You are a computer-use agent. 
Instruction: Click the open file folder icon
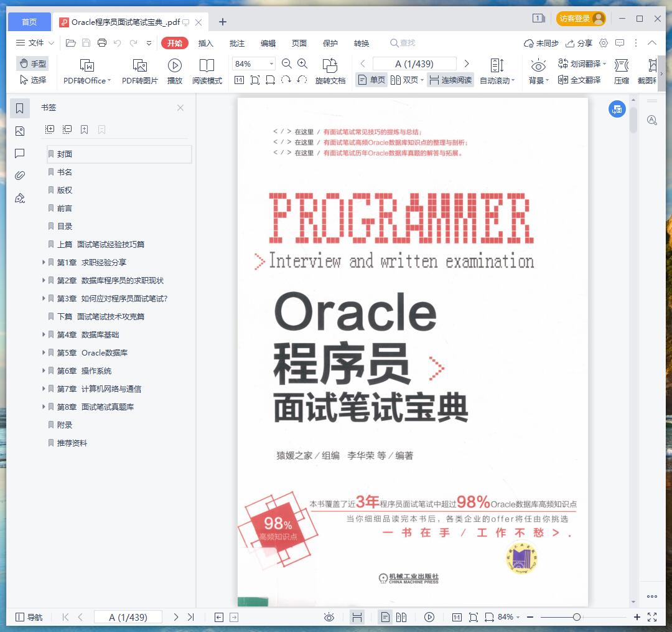click(x=71, y=43)
